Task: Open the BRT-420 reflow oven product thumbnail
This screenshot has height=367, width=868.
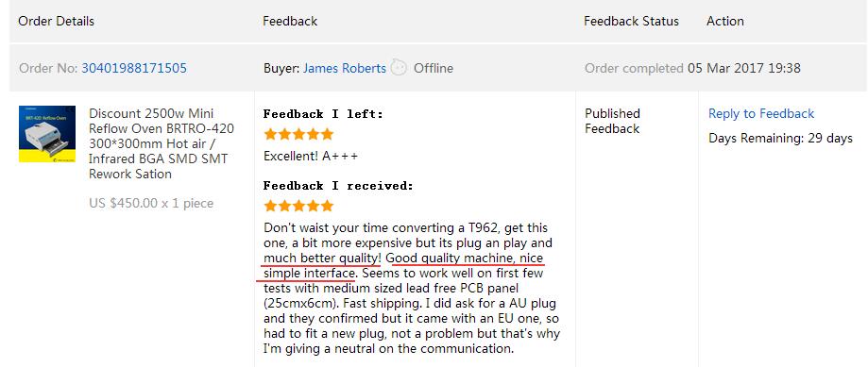Action: tap(47, 134)
